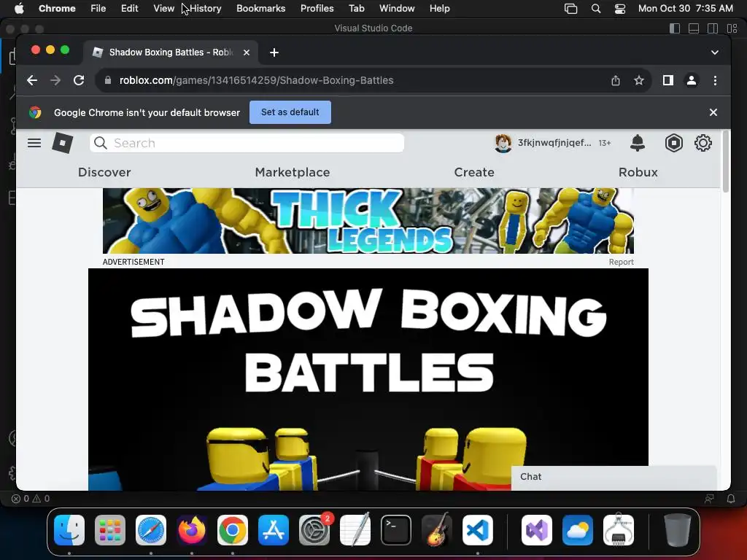This screenshot has width=747, height=560.
Task: Open Launchpad from the Dock
Action: (x=110, y=530)
